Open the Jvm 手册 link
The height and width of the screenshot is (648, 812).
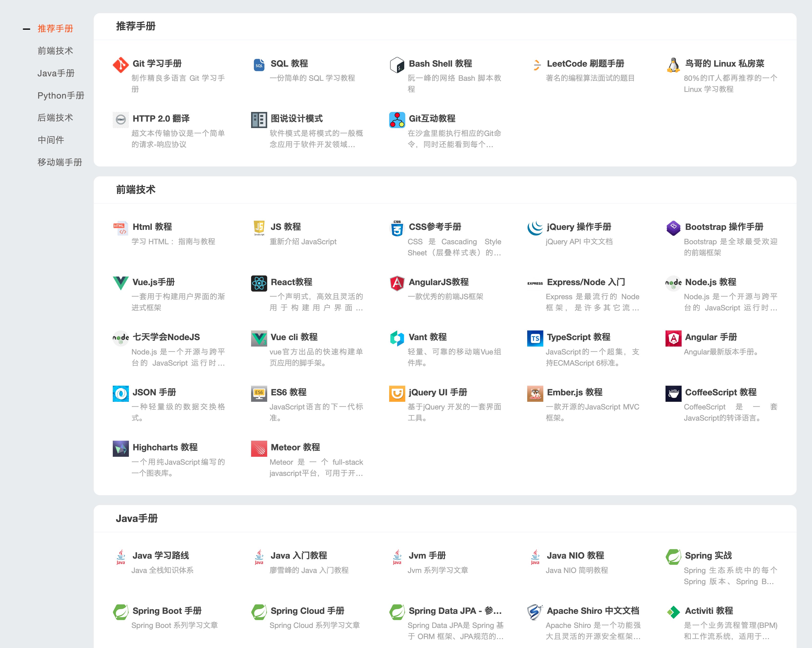pos(428,555)
